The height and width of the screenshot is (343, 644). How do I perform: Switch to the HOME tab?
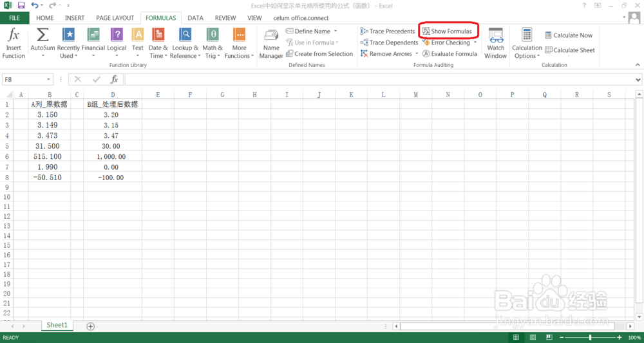[x=45, y=18]
